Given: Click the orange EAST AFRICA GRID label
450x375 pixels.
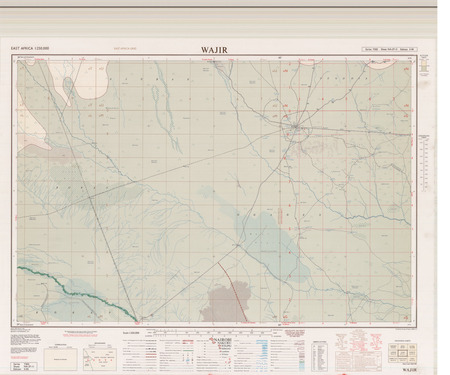Looking at the screenshot, I should 125,49.
